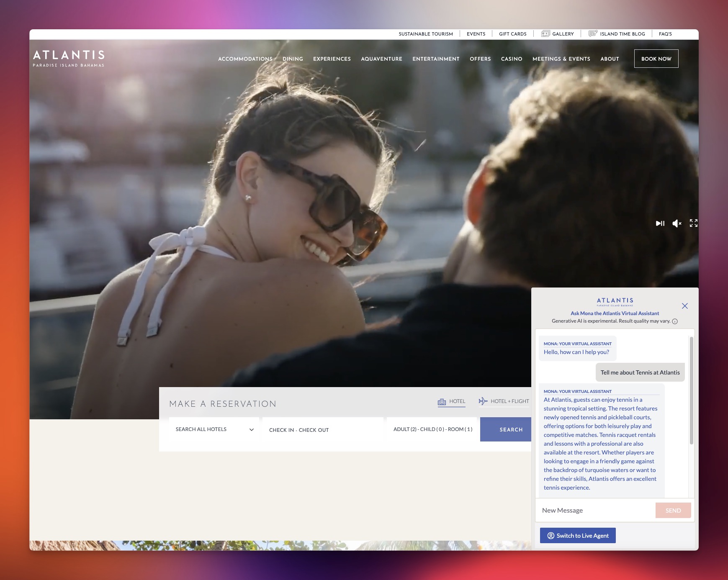Screen dimensions: 728x580
Task: Select the Hotel reservation tab
Action: [452, 401]
